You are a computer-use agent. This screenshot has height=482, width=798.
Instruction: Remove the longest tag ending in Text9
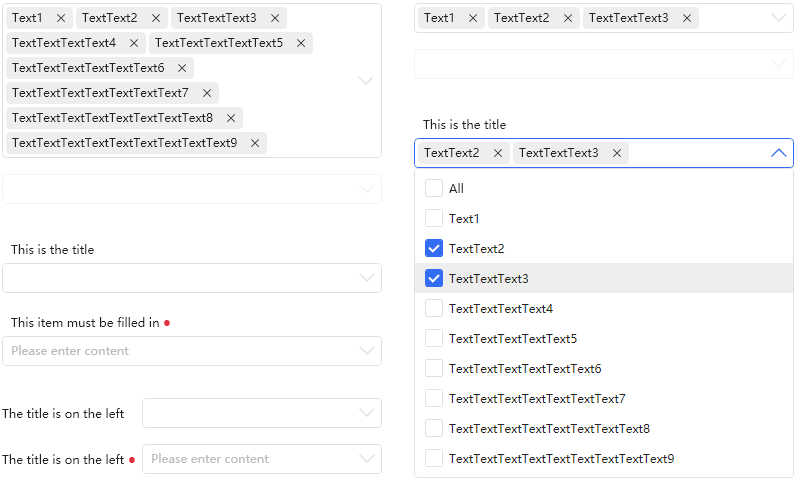click(255, 143)
